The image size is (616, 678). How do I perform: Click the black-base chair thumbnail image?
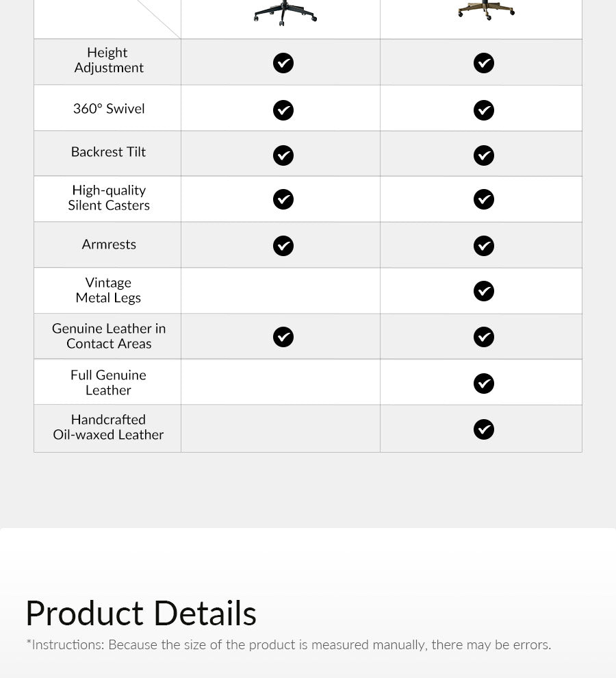284,14
